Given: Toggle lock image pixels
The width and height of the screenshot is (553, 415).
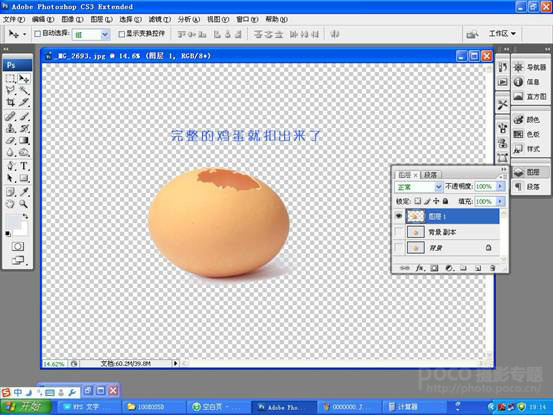Looking at the screenshot, I should coord(427,201).
